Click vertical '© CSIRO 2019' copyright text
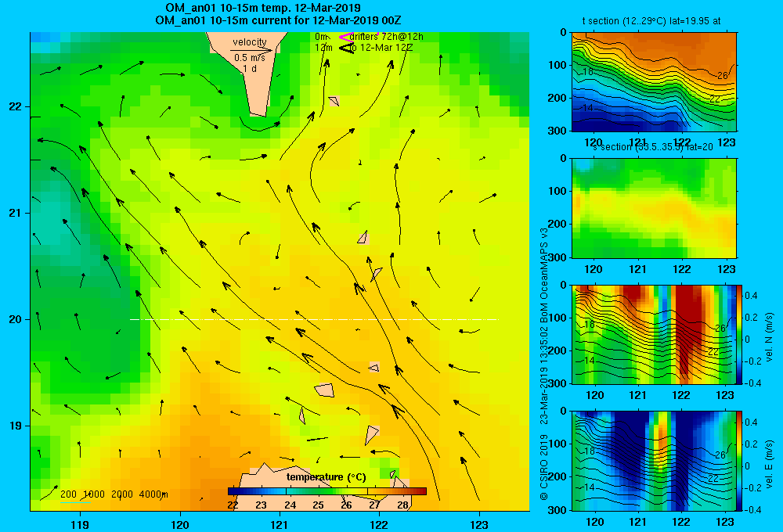The height and width of the screenshot is (532, 783). (x=544, y=467)
